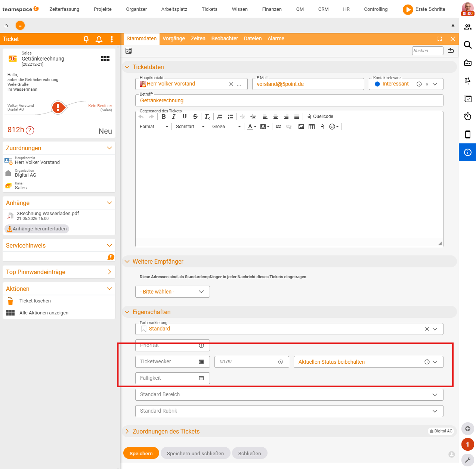
Task: Open the Standard Bereich dropdown
Action: click(x=289, y=395)
